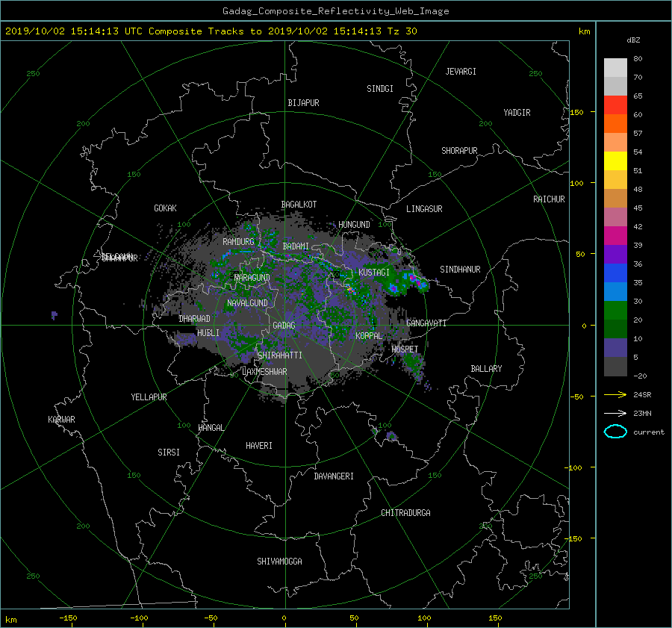Select the magenta 39-42 dBZ legend swatch
This screenshot has width=672, height=628.
pos(615,235)
